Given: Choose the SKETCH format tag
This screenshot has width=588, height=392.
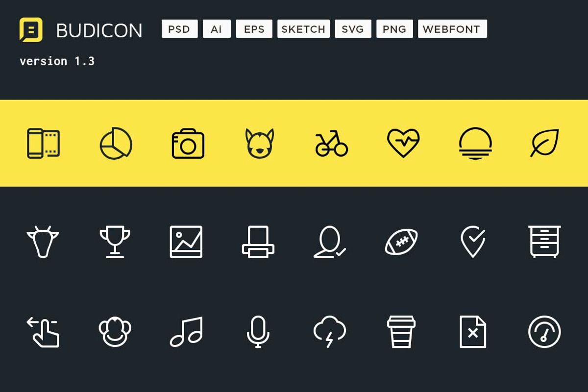Looking at the screenshot, I should [x=303, y=29].
